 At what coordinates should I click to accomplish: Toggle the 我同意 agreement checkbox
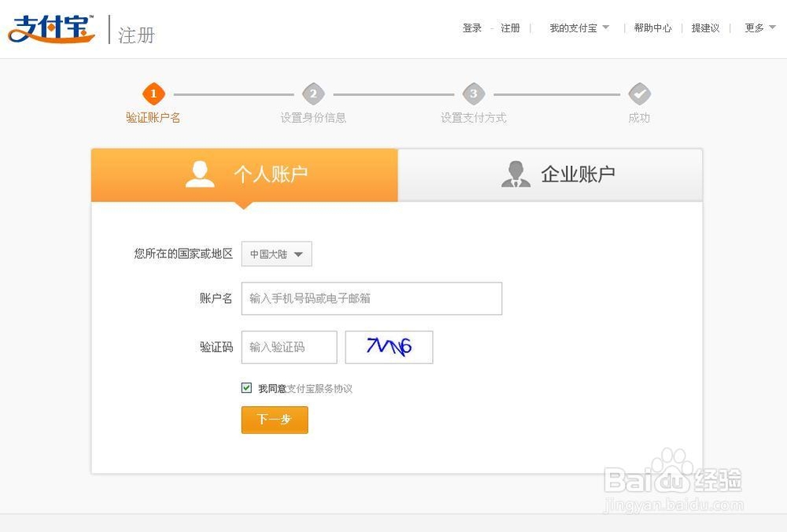coord(246,387)
